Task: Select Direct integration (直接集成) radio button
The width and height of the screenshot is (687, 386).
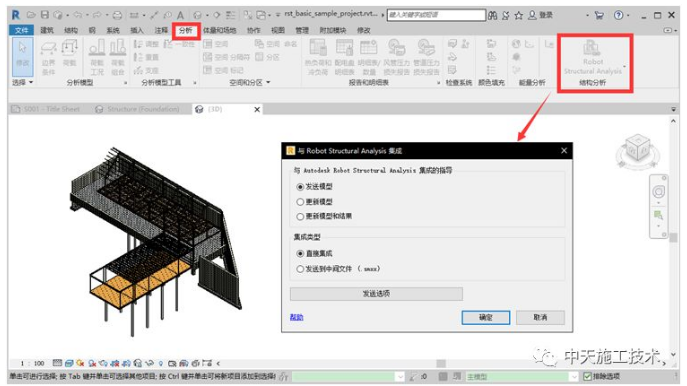Action: point(300,254)
